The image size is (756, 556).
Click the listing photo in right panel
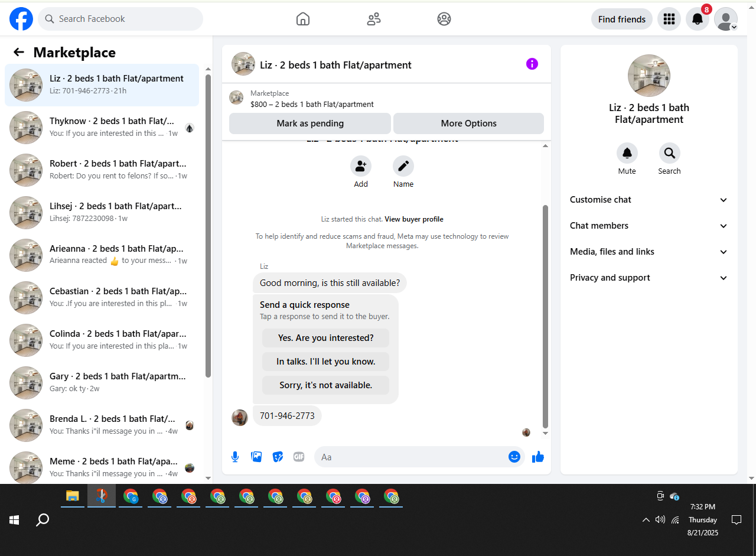[x=649, y=76]
